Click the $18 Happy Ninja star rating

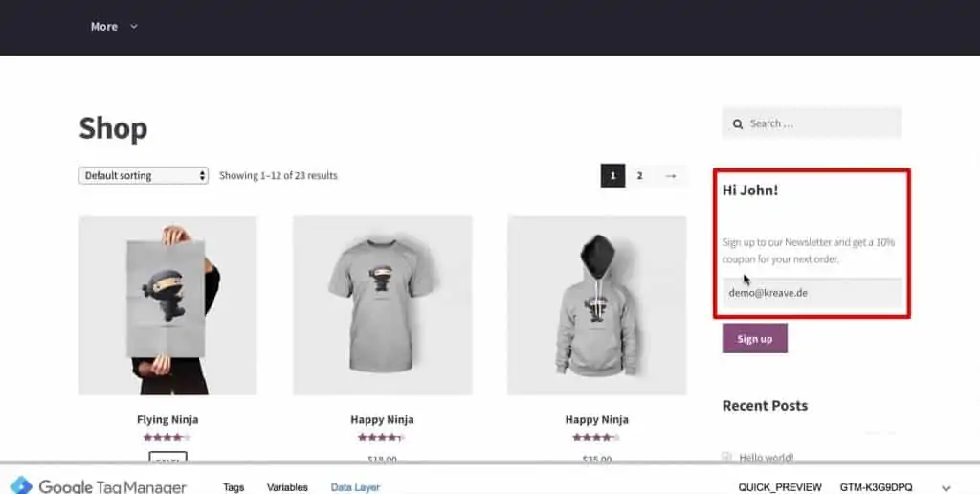pyautogui.click(x=382, y=438)
